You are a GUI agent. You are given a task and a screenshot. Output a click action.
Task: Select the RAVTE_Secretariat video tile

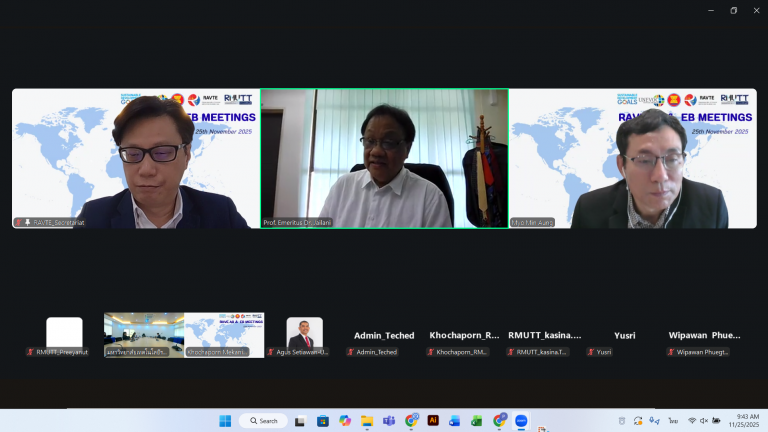pyautogui.click(x=136, y=158)
